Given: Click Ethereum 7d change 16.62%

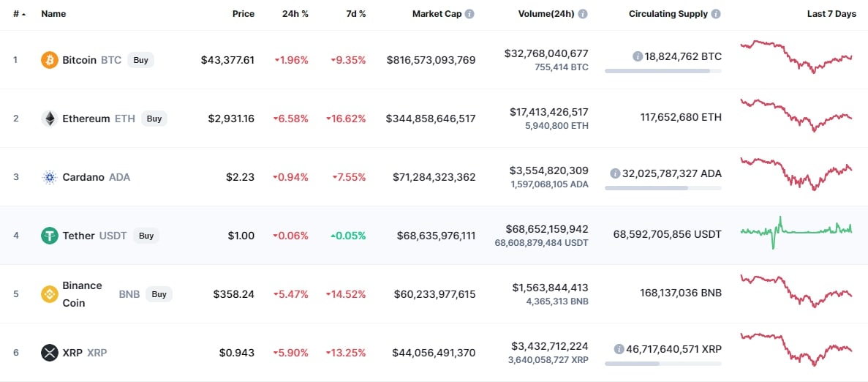Looking at the screenshot, I should pyautogui.click(x=346, y=119).
